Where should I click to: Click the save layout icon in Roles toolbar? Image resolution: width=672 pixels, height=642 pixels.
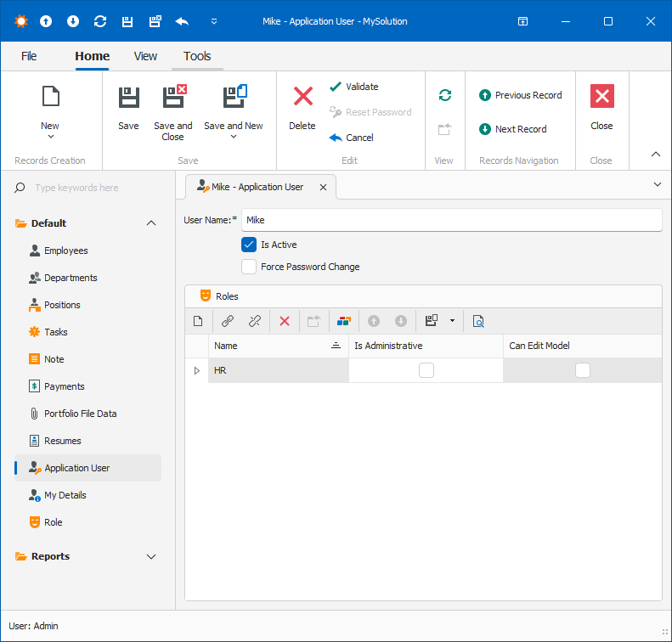432,320
